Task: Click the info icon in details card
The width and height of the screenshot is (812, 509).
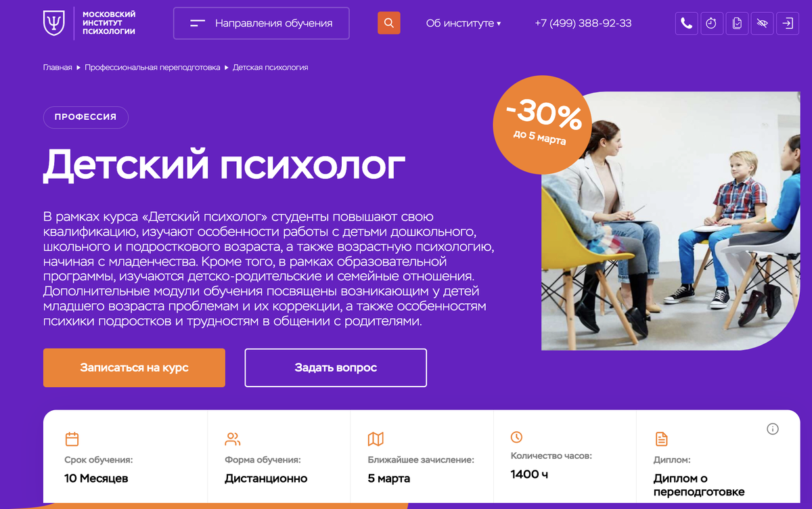Action: [773, 428]
